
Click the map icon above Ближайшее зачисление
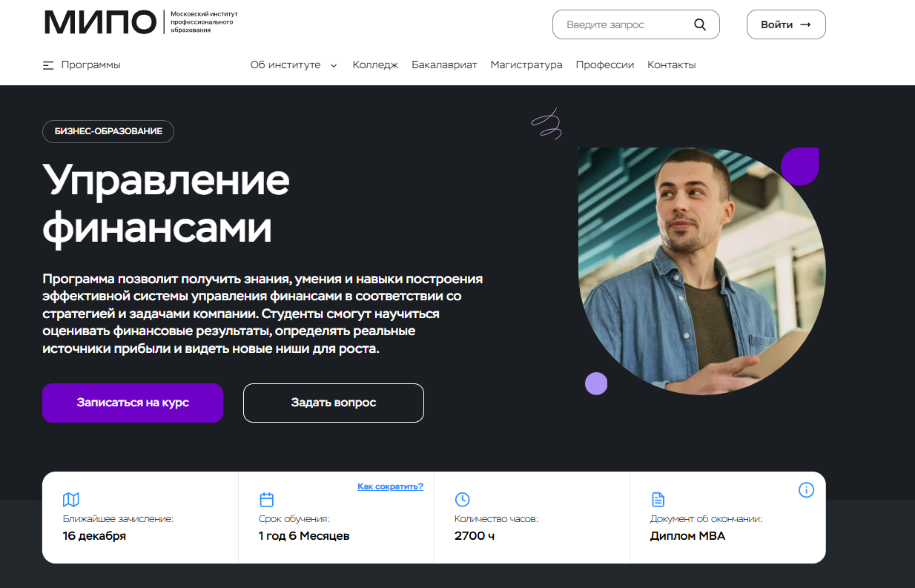[71, 500]
